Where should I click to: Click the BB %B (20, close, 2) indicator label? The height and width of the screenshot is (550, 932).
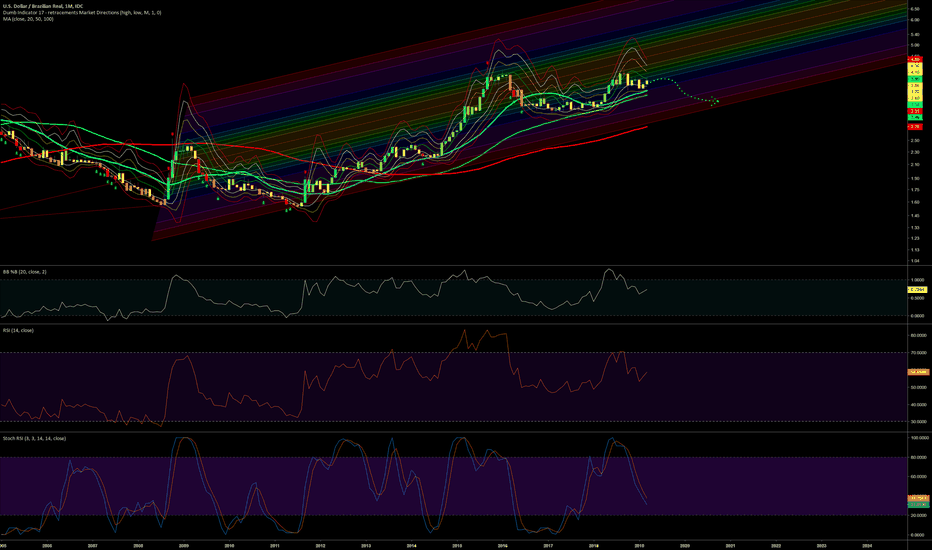[x=25, y=272]
